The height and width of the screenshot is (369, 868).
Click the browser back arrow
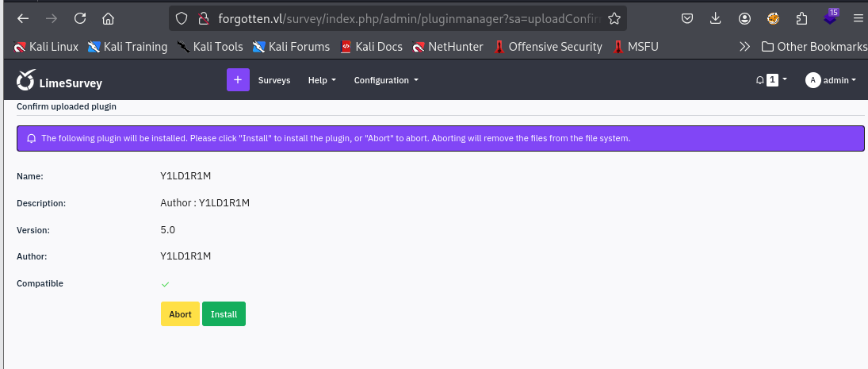(x=23, y=18)
